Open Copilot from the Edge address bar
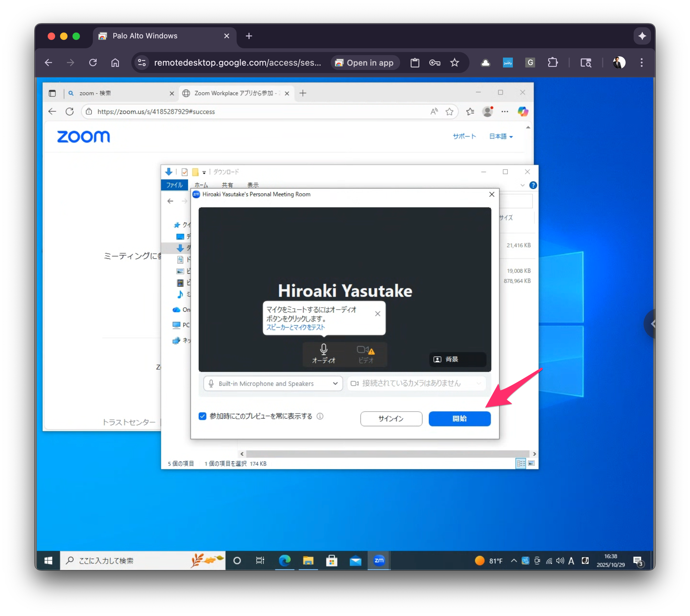690x616 pixels. click(x=523, y=112)
